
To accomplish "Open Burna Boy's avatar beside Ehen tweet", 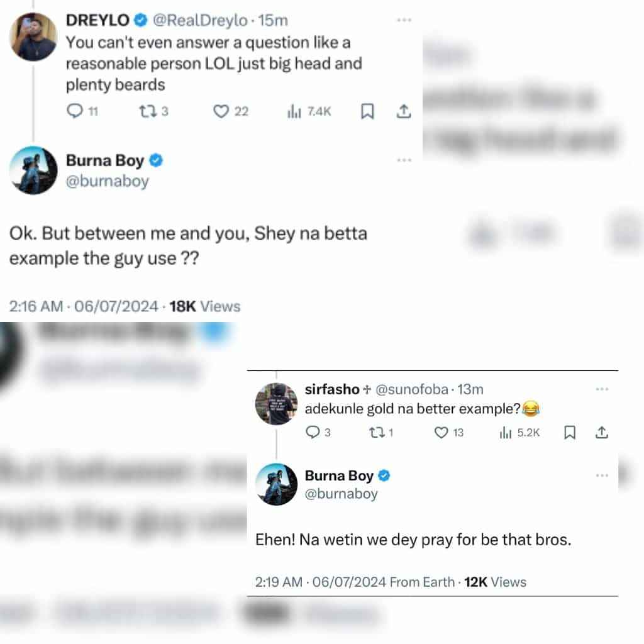I will [x=276, y=484].
